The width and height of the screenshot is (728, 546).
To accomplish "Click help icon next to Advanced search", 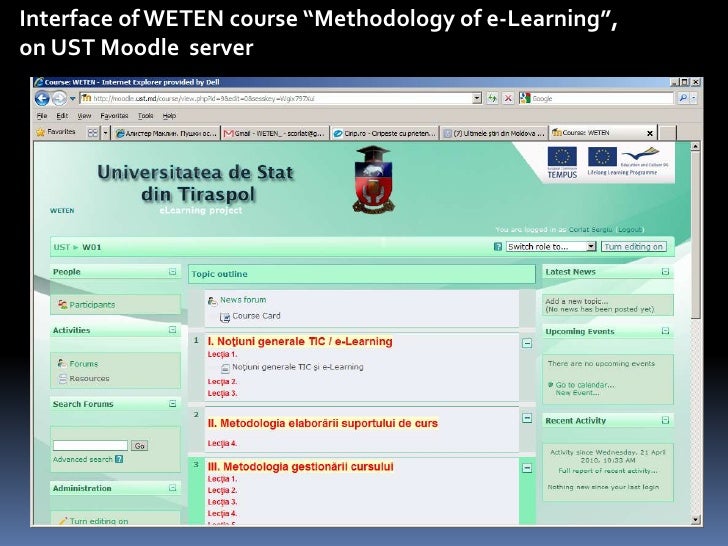I will 119,459.
